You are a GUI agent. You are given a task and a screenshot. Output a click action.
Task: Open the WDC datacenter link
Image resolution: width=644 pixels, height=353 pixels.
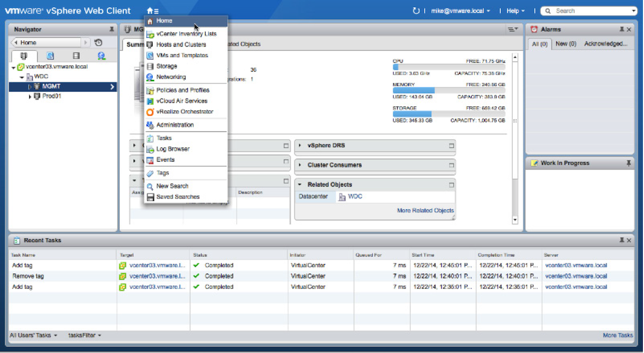(x=355, y=197)
